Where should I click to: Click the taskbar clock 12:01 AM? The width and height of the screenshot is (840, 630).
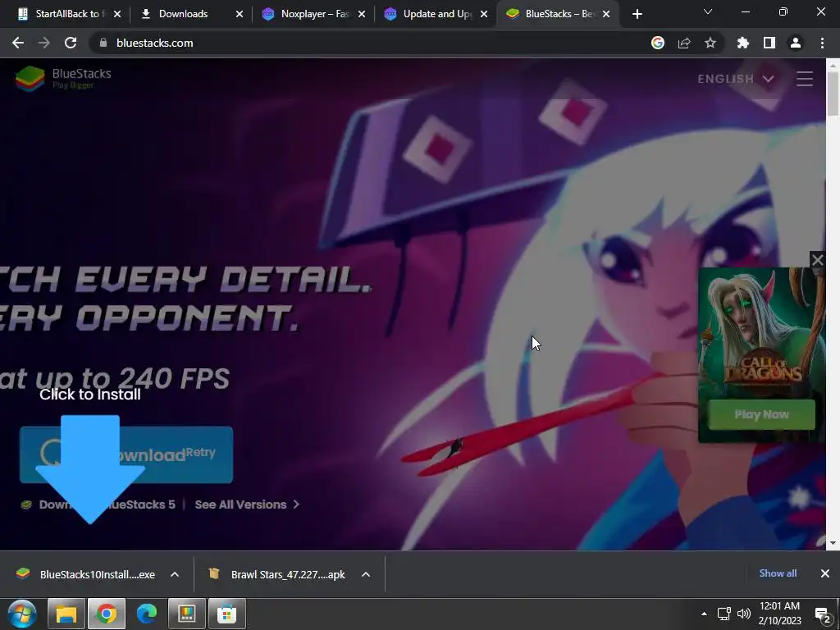point(779,606)
